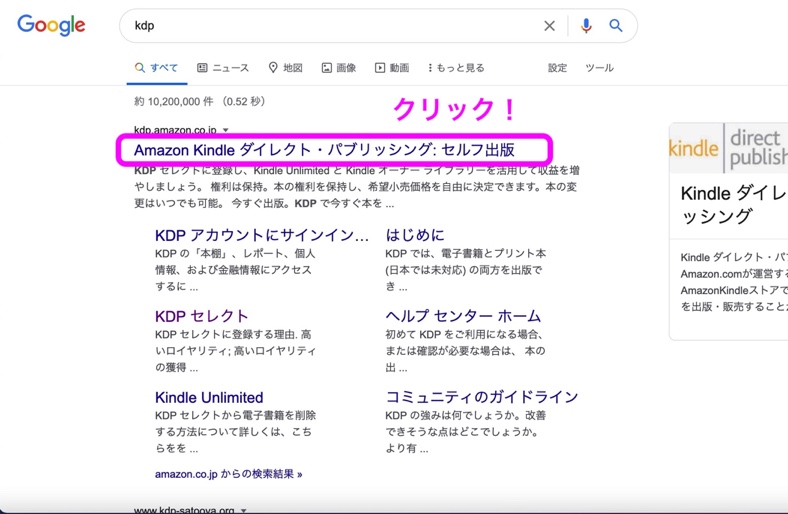Open the Kindle Unlimited sitelink
Screen dimensions: 788x514
[209, 397]
